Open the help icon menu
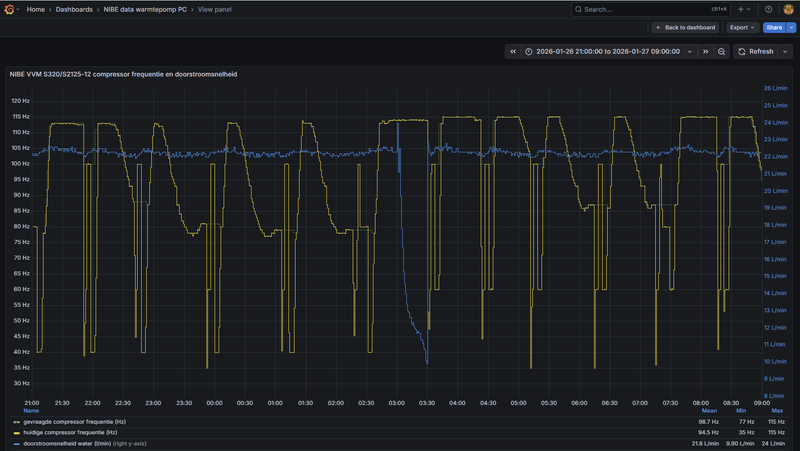 768,9
